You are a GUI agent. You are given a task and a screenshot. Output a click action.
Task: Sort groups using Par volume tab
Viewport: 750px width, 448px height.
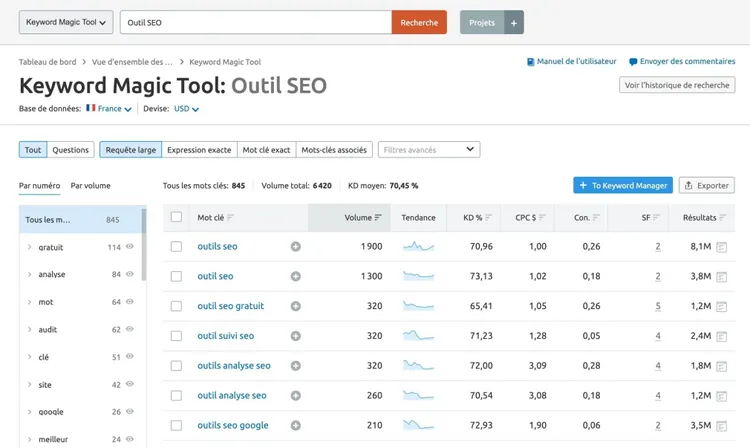(90, 186)
